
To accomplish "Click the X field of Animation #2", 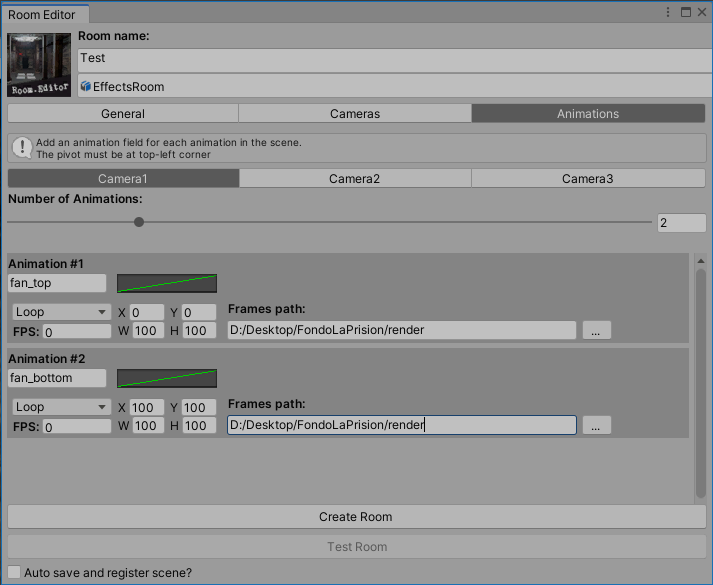I will [x=147, y=407].
